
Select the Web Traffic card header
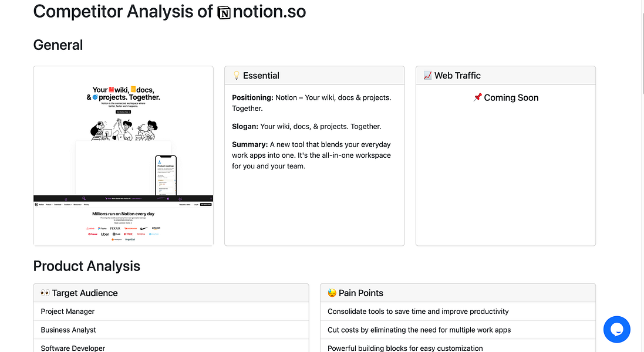pos(505,76)
